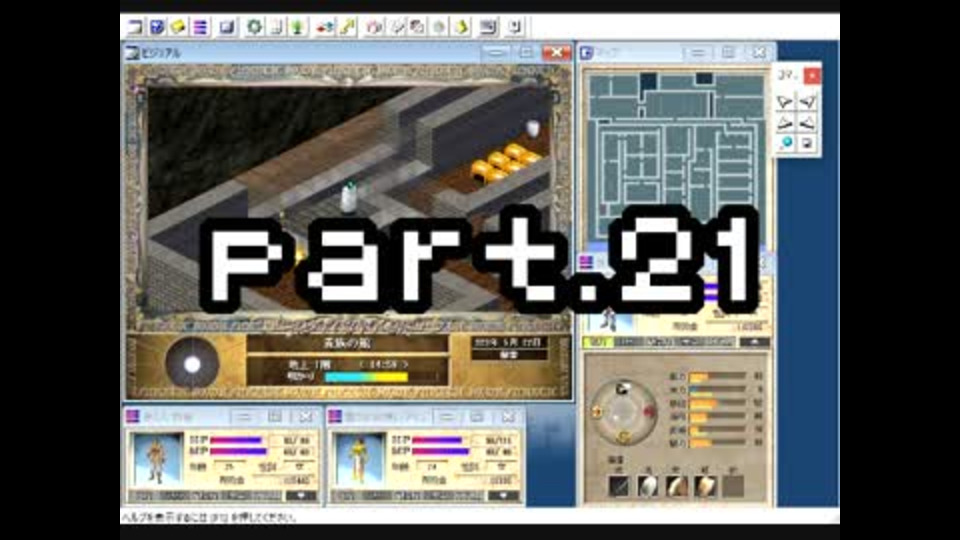
Task: Click the gold treasure pile in the dungeon view
Action: [x=504, y=162]
